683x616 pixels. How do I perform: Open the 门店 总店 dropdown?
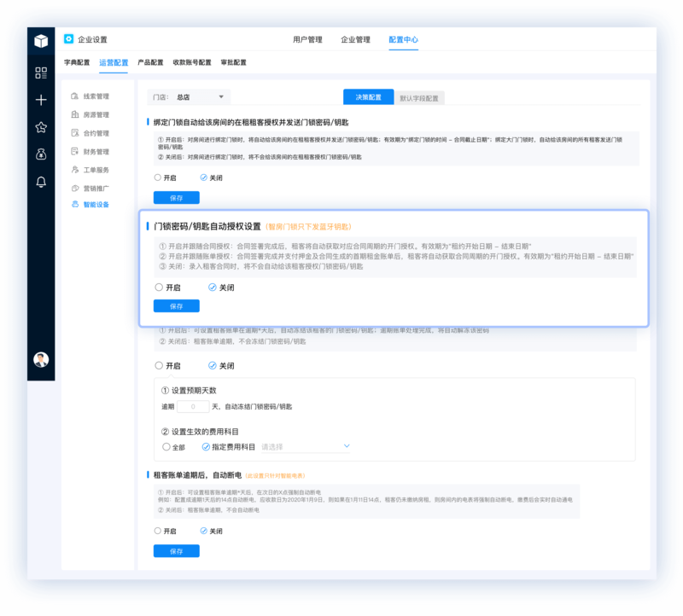click(189, 97)
